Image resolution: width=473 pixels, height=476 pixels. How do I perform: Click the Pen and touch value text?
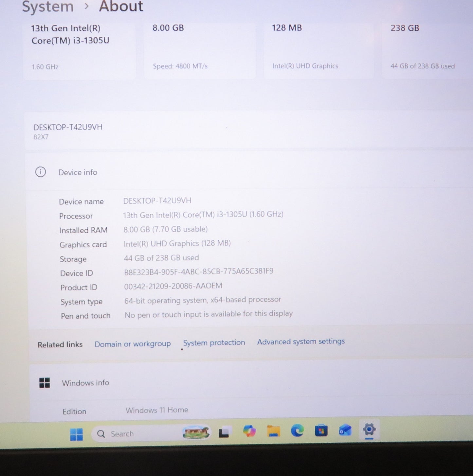[209, 314]
